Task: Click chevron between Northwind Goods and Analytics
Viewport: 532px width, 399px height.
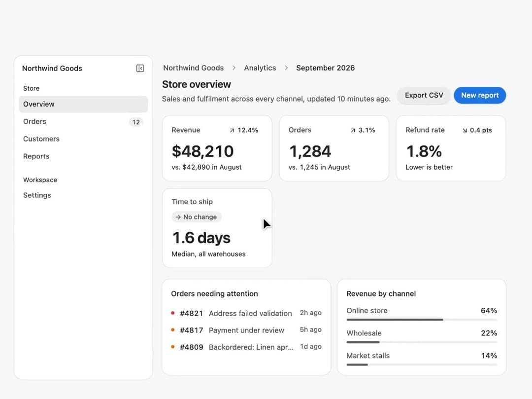Action: (234, 68)
